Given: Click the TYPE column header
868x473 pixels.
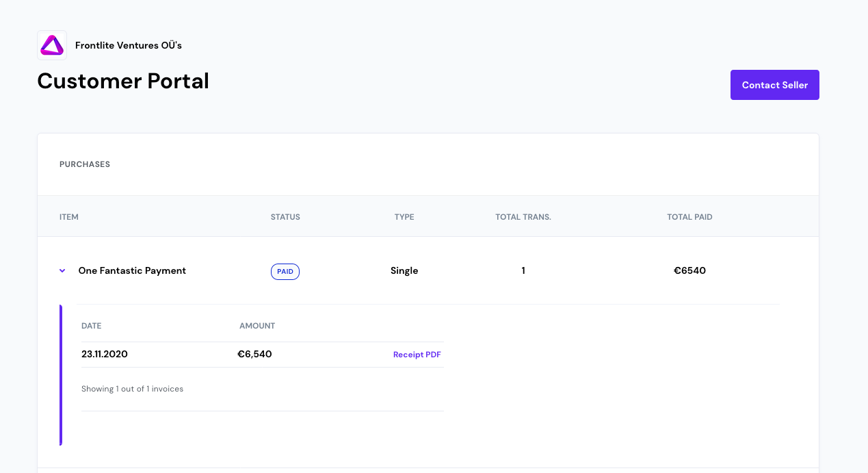Looking at the screenshot, I should point(404,217).
